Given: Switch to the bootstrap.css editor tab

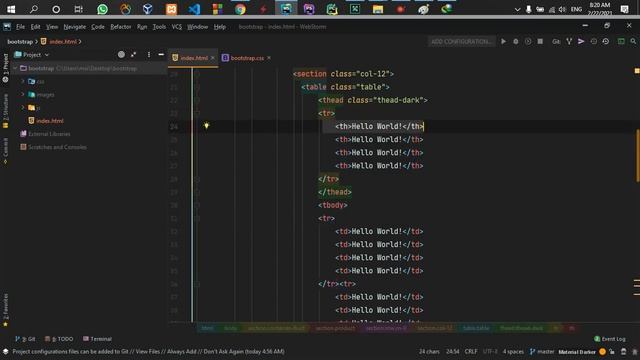Looking at the screenshot, I should point(247,58).
